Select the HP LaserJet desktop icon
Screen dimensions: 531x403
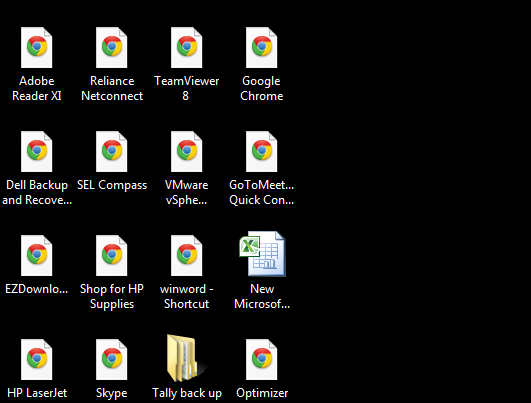pos(37,359)
